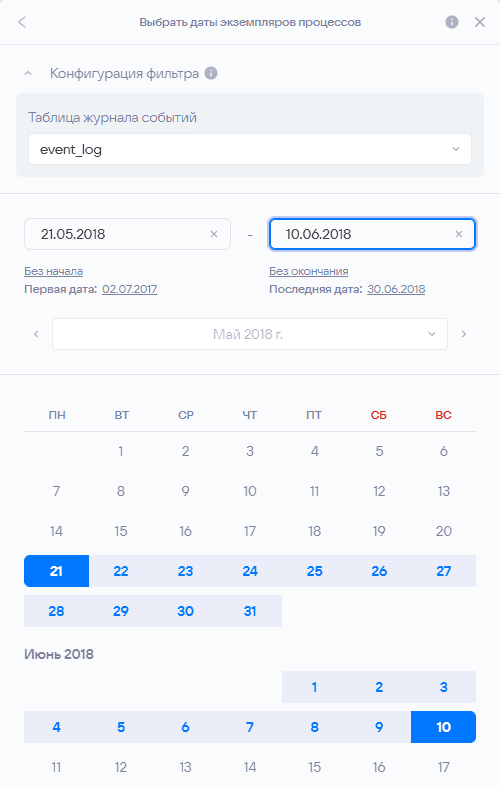The image size is (500, 787).
Task: Clear the start date 21.05.2018
Action: (214, 234)
